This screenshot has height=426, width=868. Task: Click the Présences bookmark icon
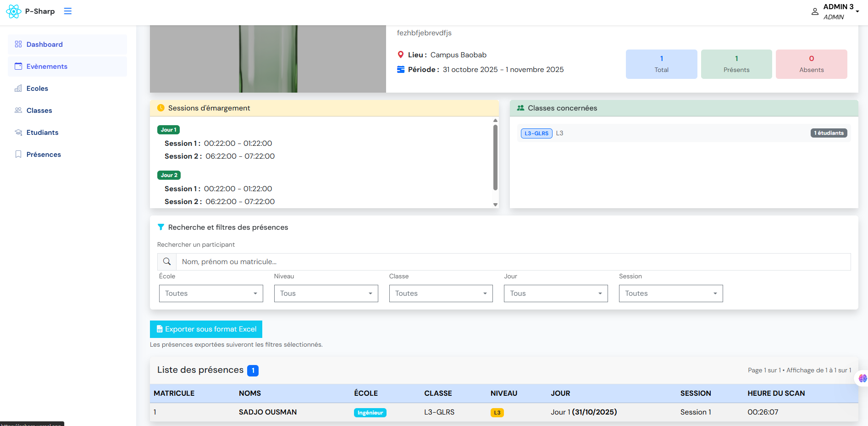coord(18,154)
